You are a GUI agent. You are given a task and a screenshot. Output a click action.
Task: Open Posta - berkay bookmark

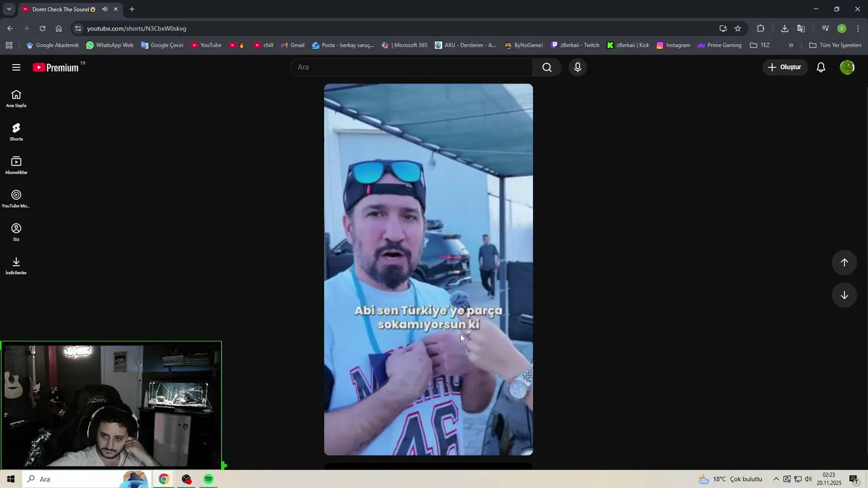(x=342, y=45)
